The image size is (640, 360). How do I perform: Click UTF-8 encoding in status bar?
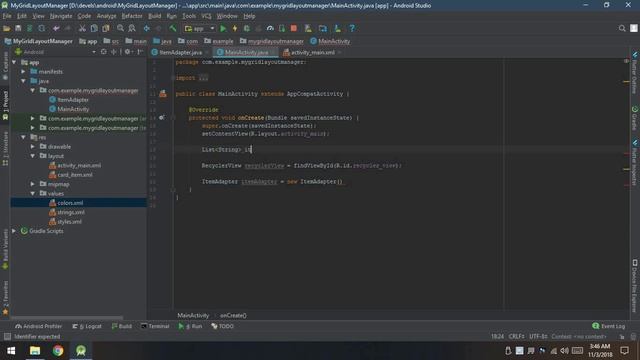pos(538,337)
